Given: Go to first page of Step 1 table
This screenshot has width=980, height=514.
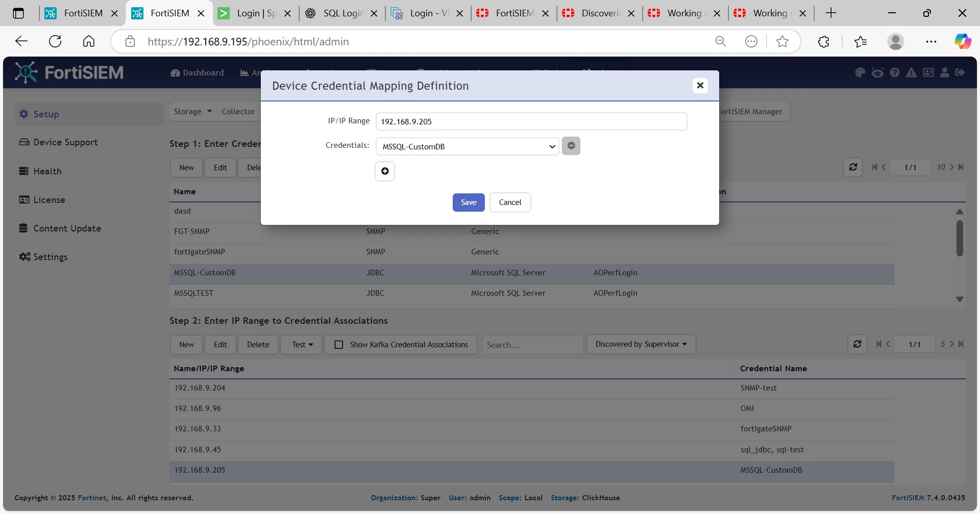Looking at the screenshot, I should point(875,167).
